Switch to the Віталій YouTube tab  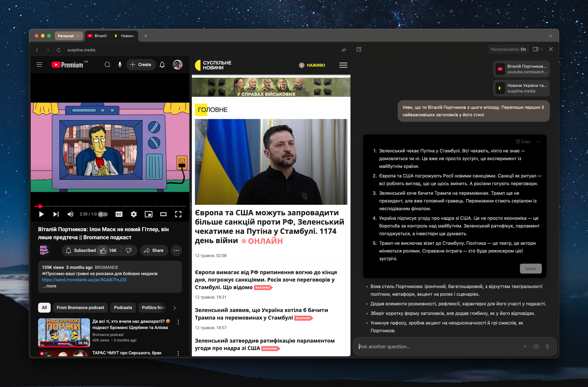[98, 36]
